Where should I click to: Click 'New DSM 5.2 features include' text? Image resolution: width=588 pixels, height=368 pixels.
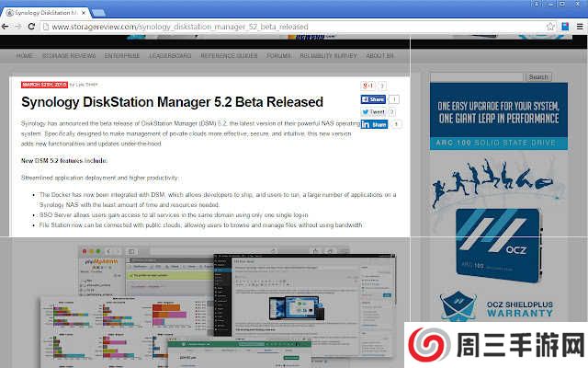(64, 161)
